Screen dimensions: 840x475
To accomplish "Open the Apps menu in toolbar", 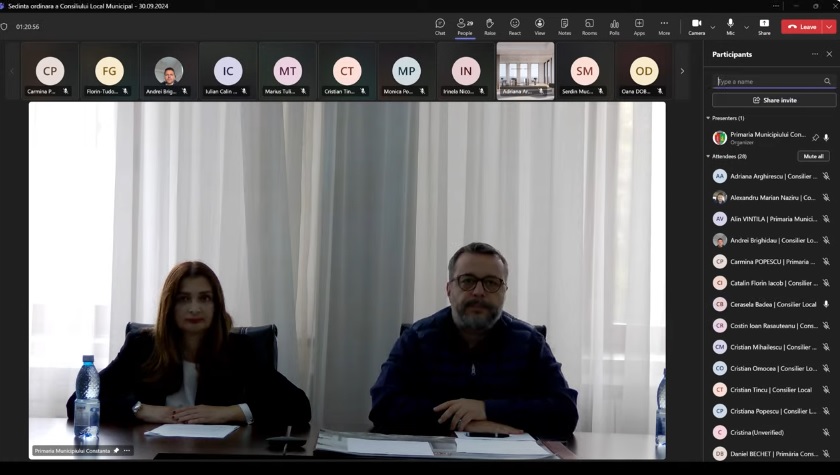I will point(639,26).
